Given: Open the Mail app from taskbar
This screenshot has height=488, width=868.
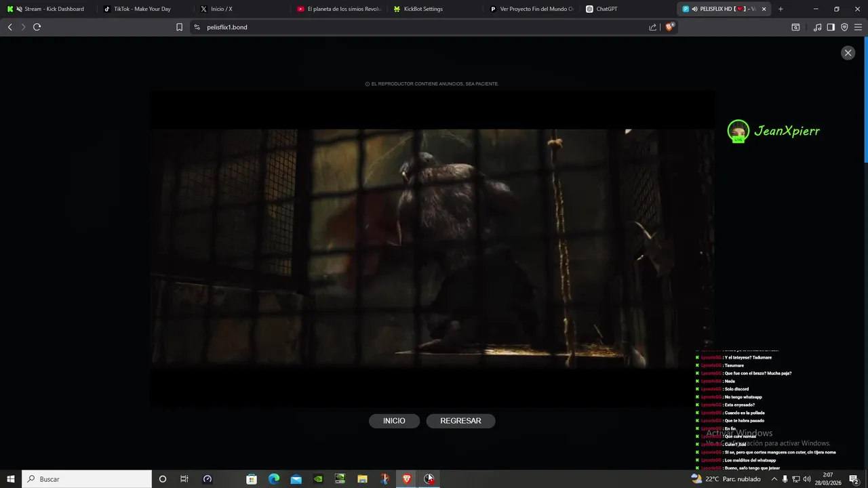Looking at the screenshot, I should (x=296, y=479).
